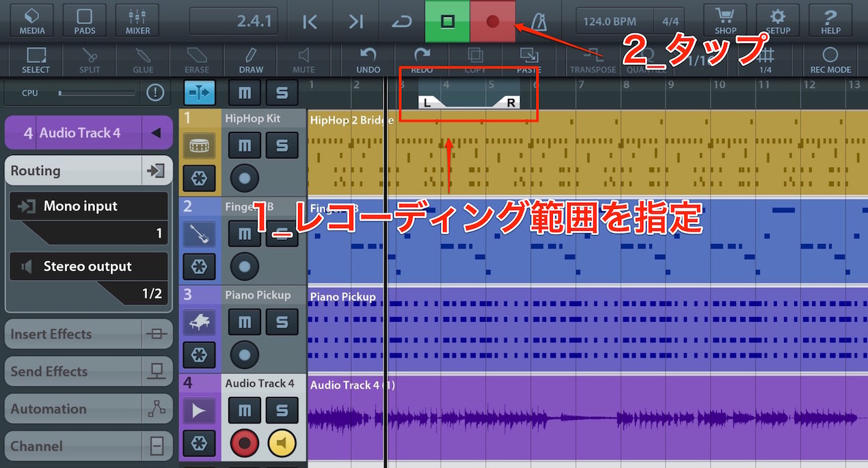The height and width of the screenshot is (468, 868).
Task: Click the Audio Track 4 play icon
Action: [x=199, y=410]
